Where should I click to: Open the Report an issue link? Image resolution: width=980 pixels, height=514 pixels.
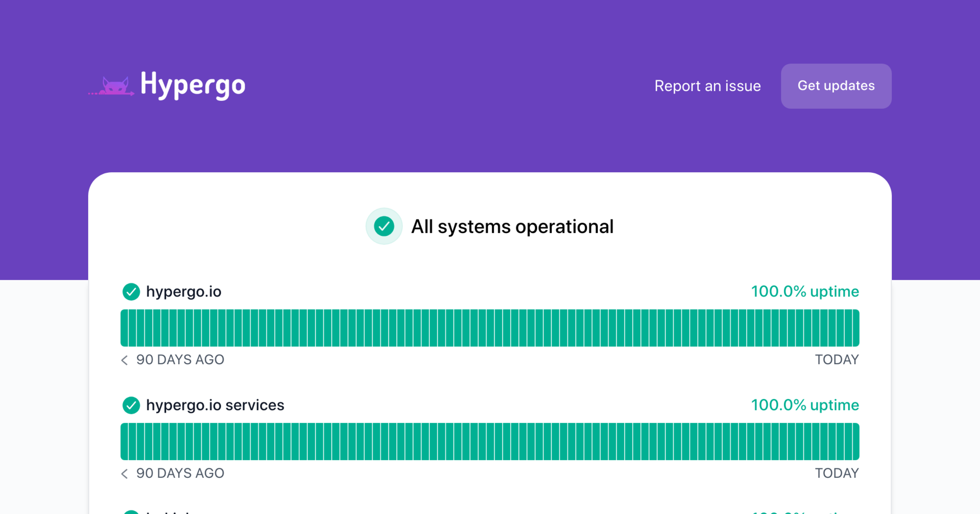707,86
